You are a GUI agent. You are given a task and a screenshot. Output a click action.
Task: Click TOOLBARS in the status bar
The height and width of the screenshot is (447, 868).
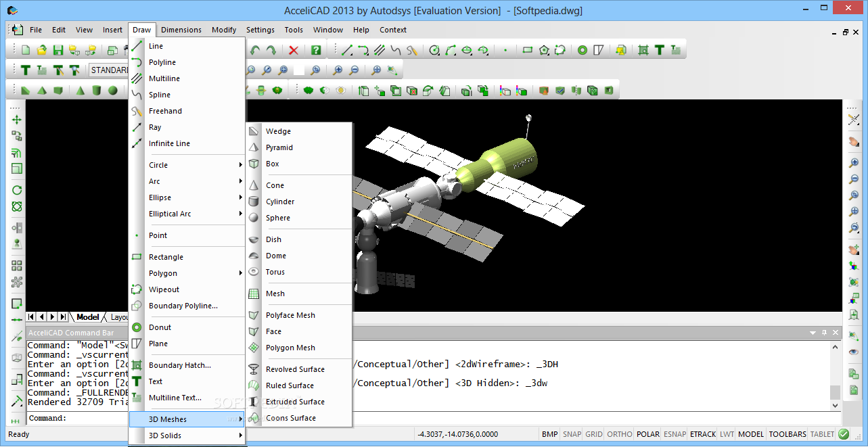787,434
